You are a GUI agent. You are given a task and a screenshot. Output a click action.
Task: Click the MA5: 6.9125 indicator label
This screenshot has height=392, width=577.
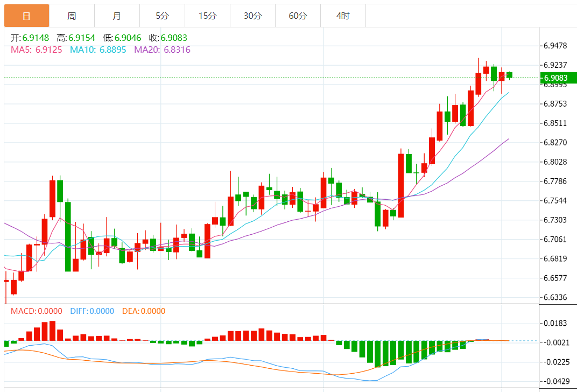37,50
